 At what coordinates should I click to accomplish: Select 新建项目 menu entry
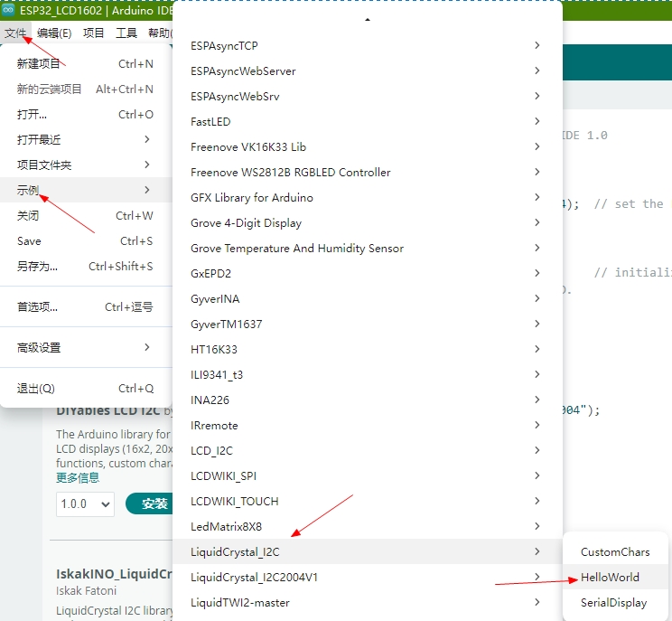point(86,64)
